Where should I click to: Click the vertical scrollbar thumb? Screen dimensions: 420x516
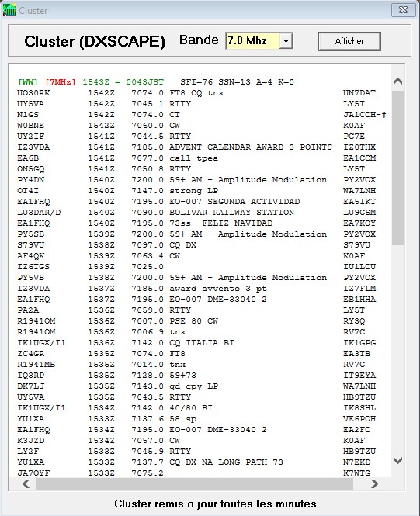(x=397, y=168)
